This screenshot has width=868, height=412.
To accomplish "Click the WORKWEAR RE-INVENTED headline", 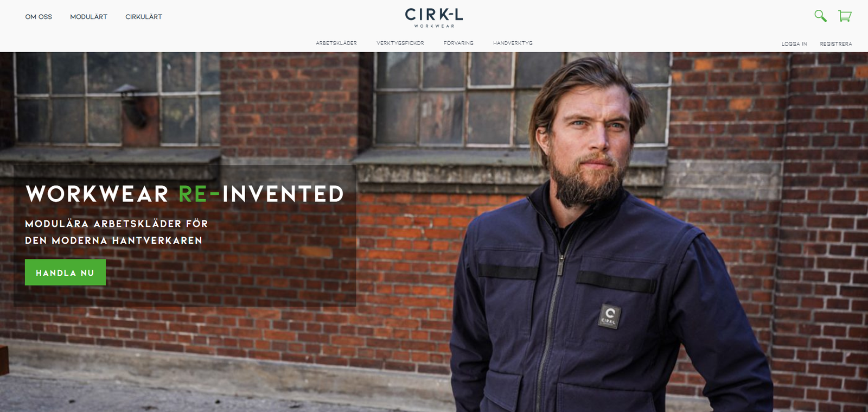I will [x=185, y=194].
